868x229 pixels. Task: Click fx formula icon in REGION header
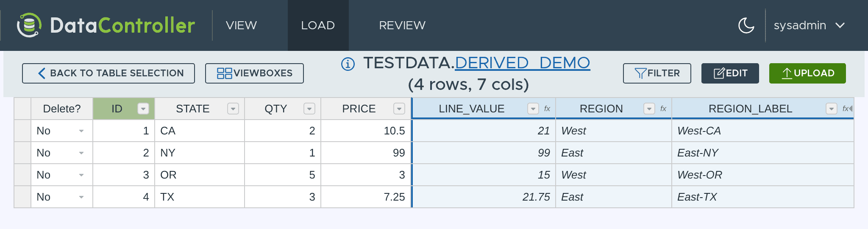[x=663, y=109]
